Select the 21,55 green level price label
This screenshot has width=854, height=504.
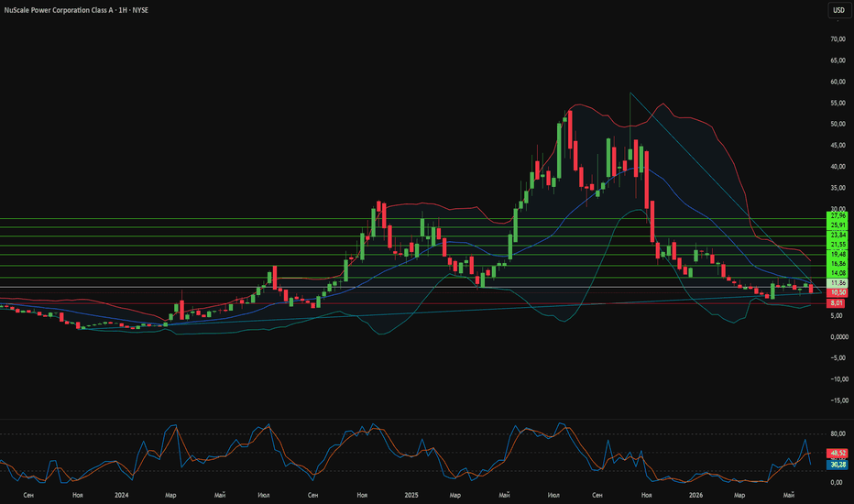(x=838, y=246)
